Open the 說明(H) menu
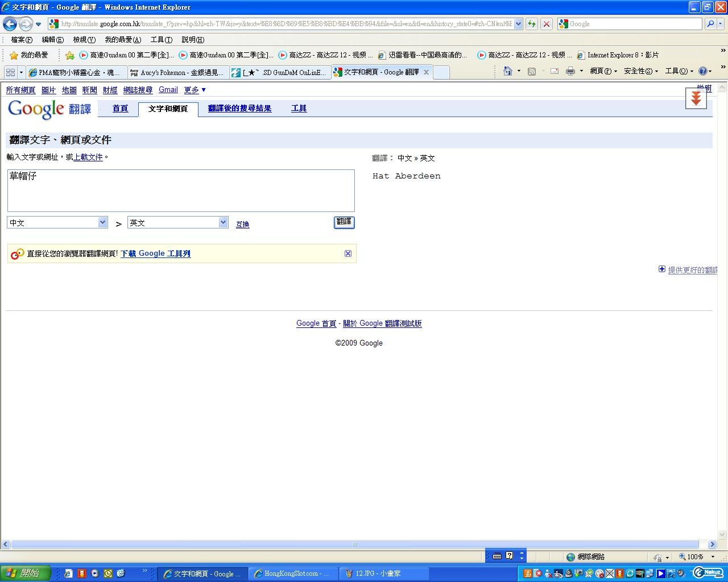 point(193,40)
